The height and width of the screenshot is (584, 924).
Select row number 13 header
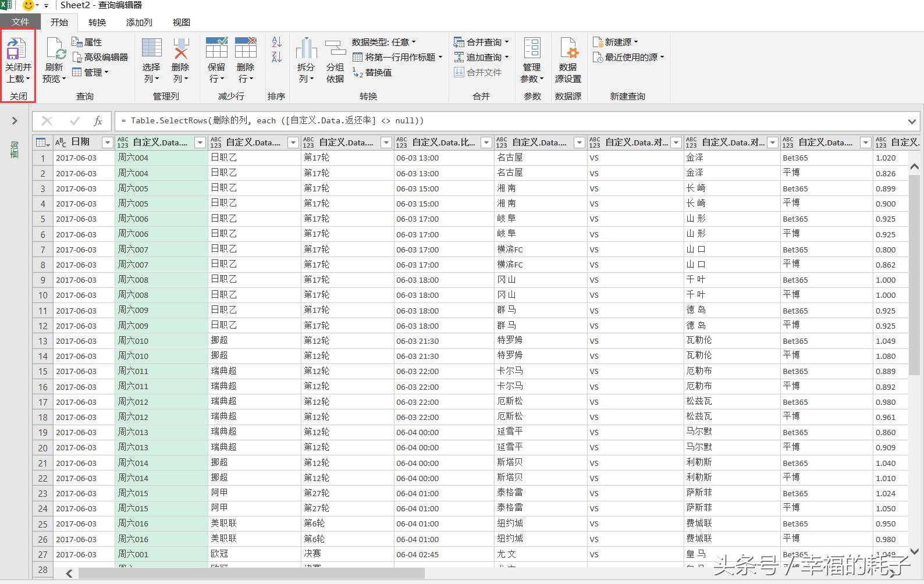(42, 341)
